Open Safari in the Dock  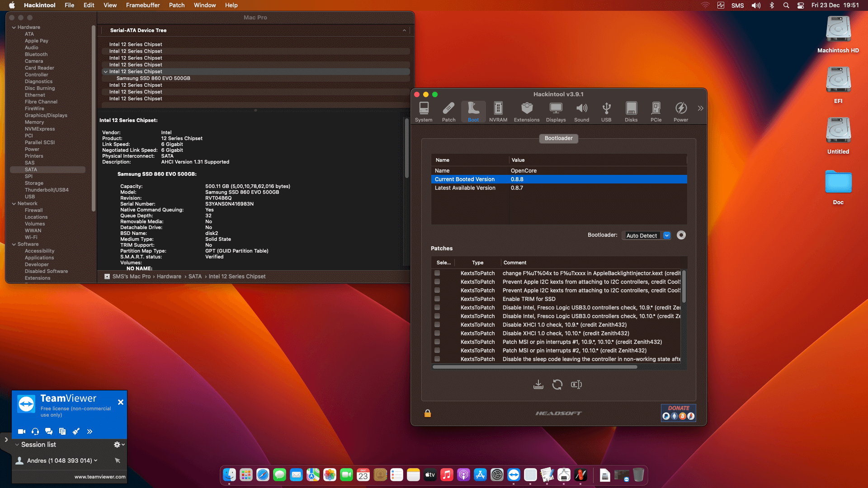pos(263,475)
